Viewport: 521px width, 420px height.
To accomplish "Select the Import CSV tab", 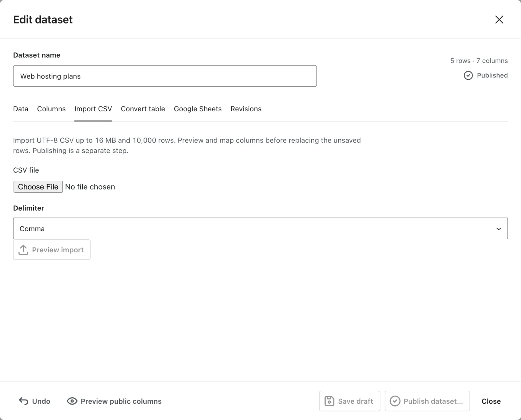I will pos(93,109).
